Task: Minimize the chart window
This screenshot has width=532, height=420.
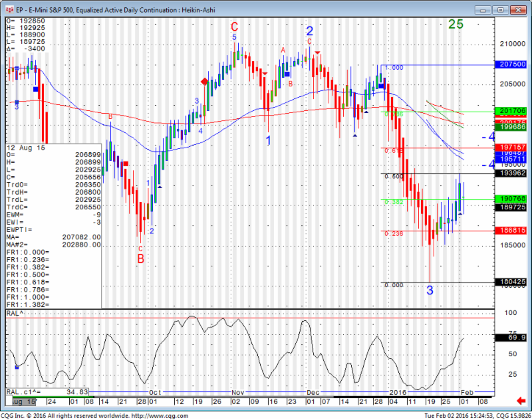Action: 483,10
